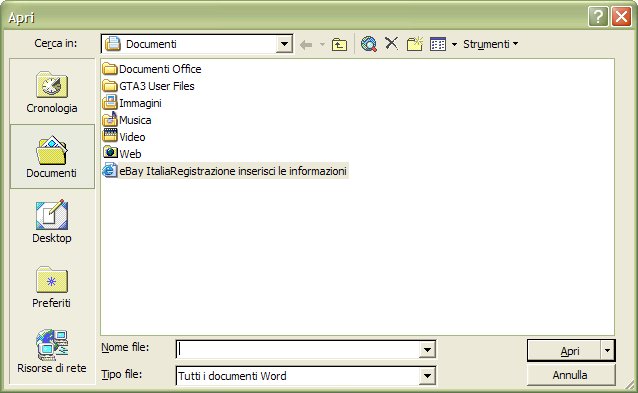Image resolution: width=638 pixels, height=393 pixels.
Task: Go up one folder level
Action: (339, 44)
